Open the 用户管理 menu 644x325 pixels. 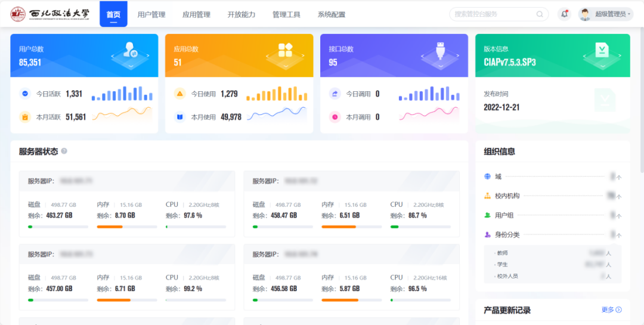[151, 14]
